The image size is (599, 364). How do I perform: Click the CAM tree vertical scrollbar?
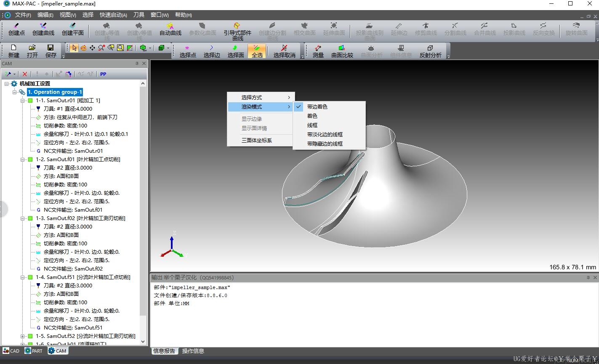pos(143,202)
